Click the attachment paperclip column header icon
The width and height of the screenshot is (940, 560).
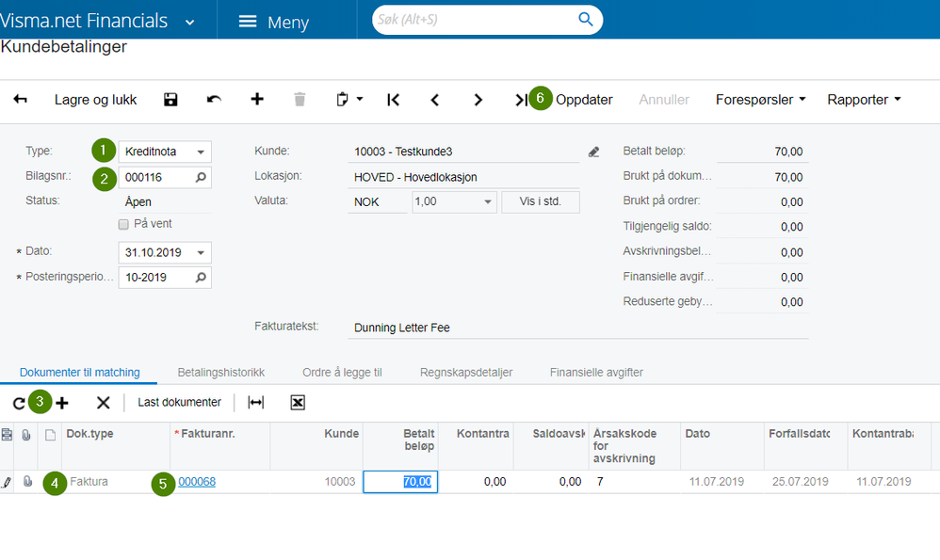[26, 435]
